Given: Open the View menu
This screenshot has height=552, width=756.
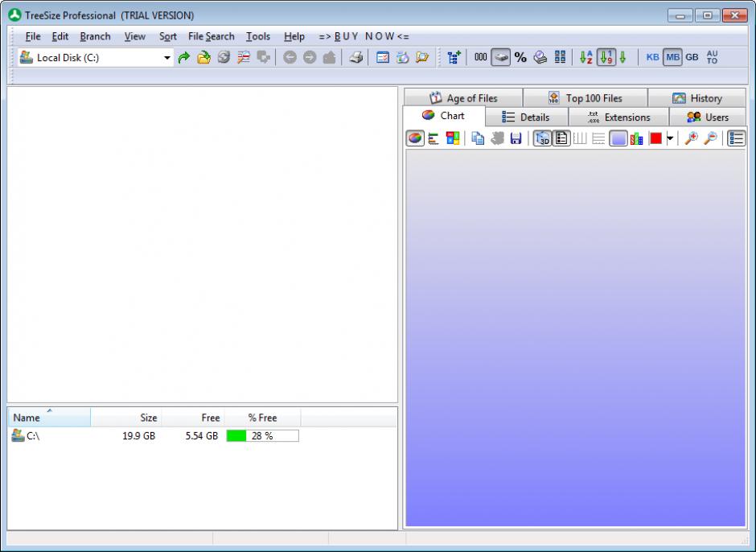Looking at the screenshot, I should [135, 37].
